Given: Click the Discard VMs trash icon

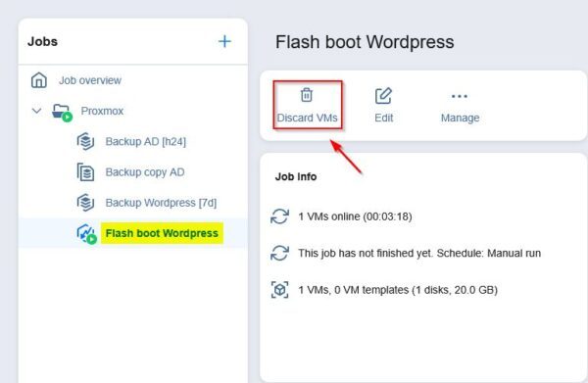Looking at the screenshot, I should coord(307,95).
